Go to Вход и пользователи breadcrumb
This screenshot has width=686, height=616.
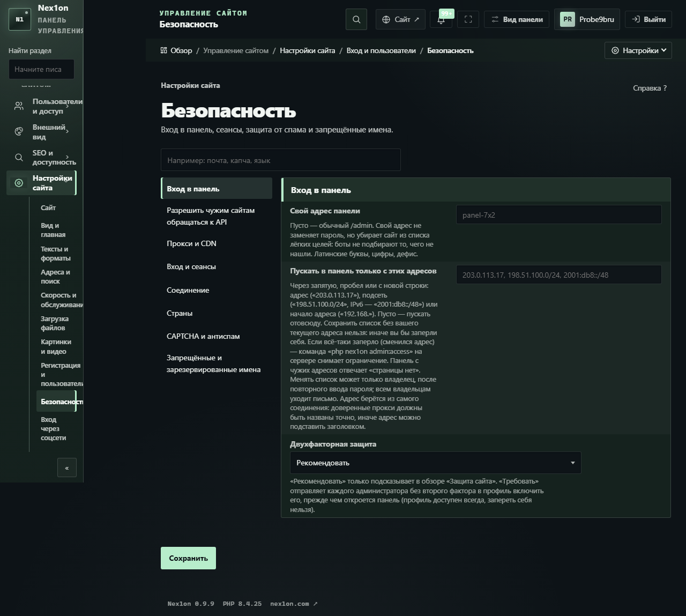pyautogui.click(x=381, y=50)
